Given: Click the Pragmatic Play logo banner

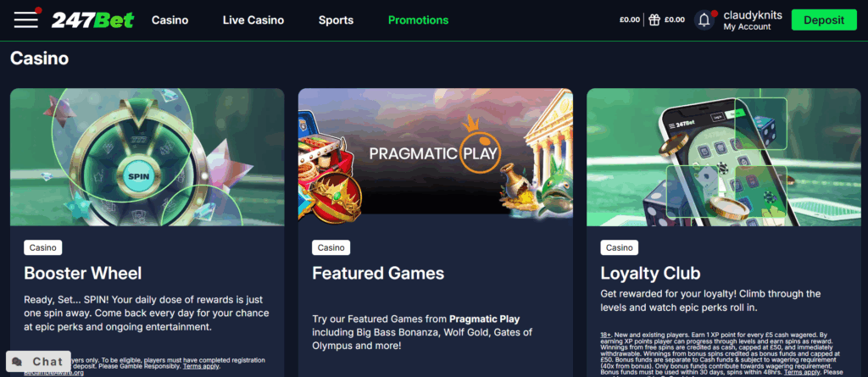Looking at the screenshot, I should pyautogui.click(x=435, y=152).
